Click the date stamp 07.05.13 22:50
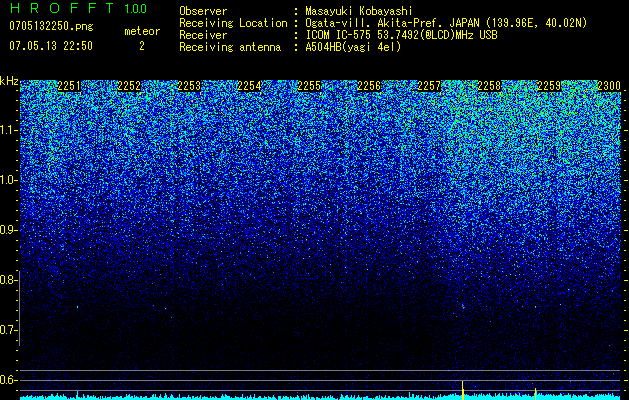 point(51,46)
